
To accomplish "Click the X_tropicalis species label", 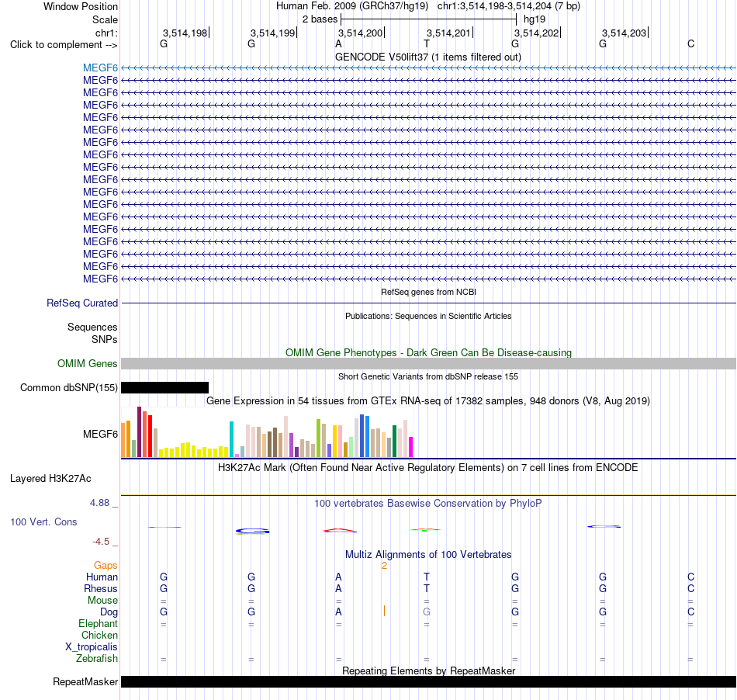I will (x=92, y=647).
